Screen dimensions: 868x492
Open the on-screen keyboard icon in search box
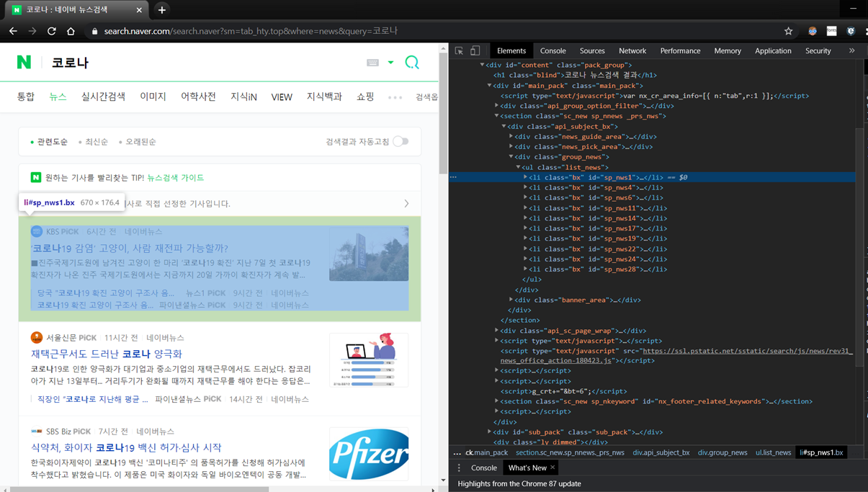pos(372,63)
